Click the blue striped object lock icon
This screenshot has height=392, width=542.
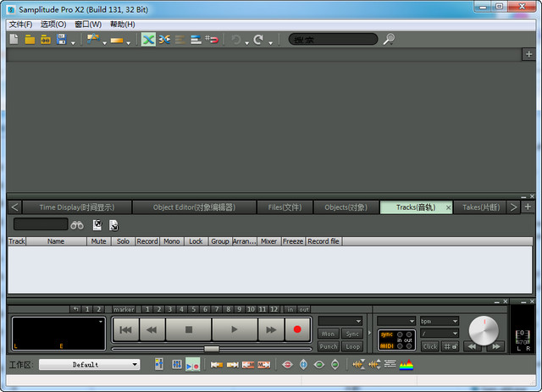196,40
